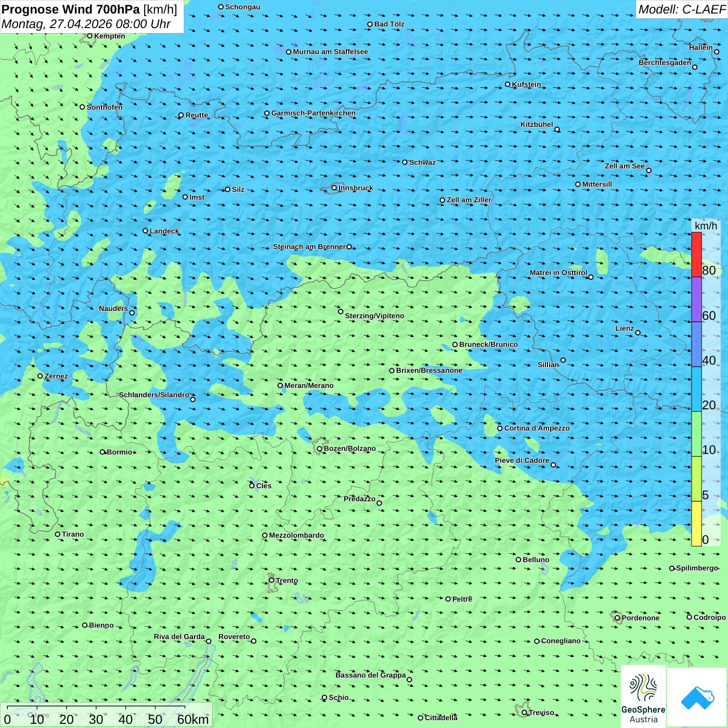Click the Mezzolombardo marker
The image size is (728, 728).
pyautogui.click(x=265, y=535)
